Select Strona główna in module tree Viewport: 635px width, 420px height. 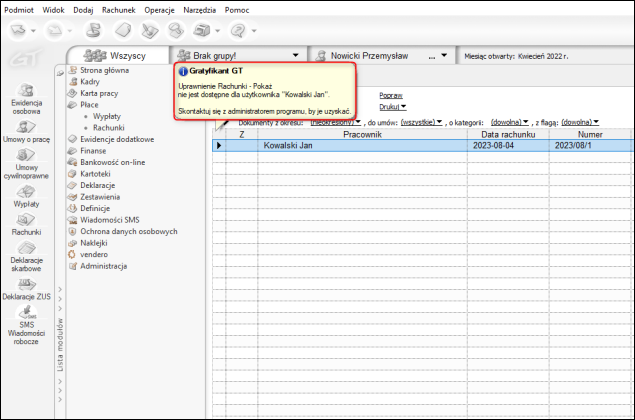104,70
